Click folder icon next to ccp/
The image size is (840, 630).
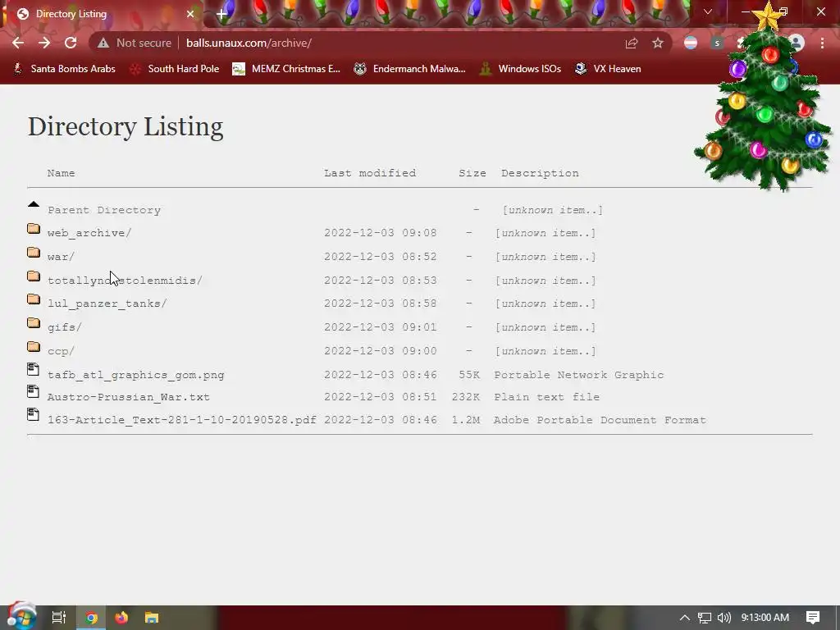click(33, 347)
